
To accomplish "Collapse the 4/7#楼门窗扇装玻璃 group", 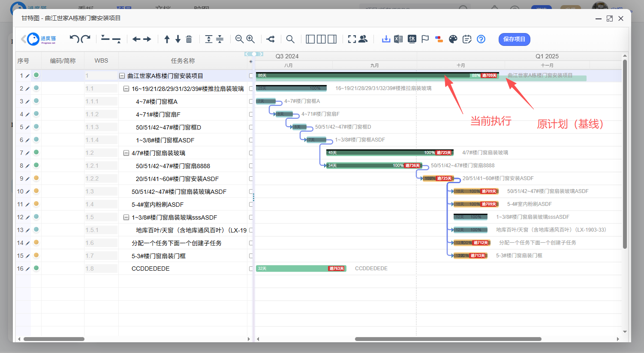I will (126, 153).
